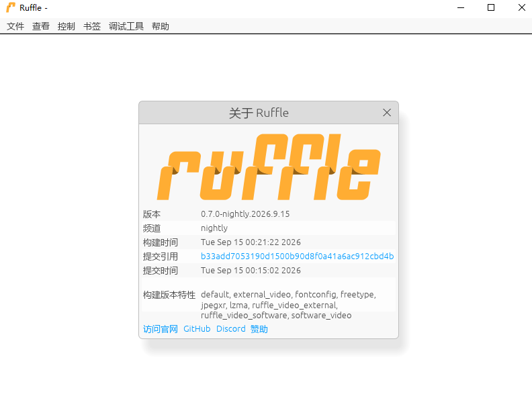Screen dimensions: 532x419
Task: Open the 控制 menu
Action: pos(66,26)
